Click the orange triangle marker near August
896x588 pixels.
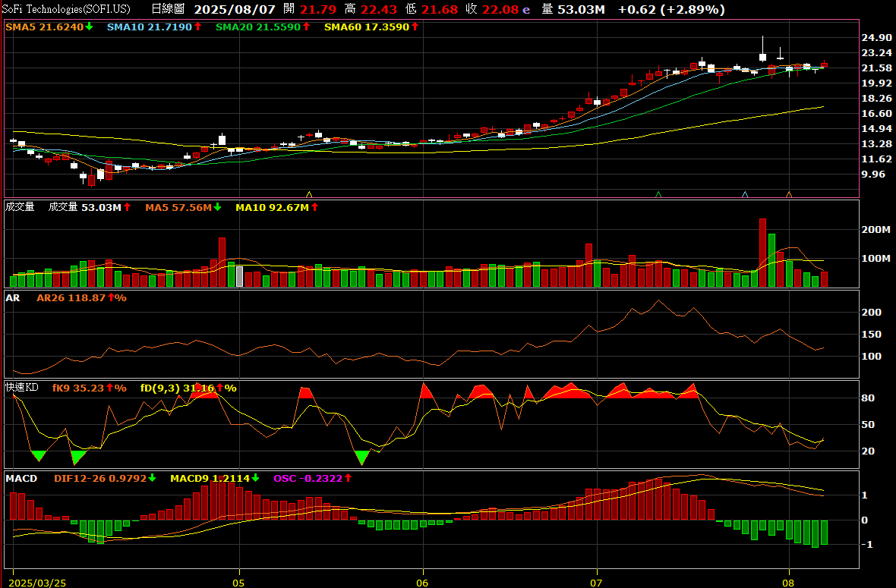[789, 194]
